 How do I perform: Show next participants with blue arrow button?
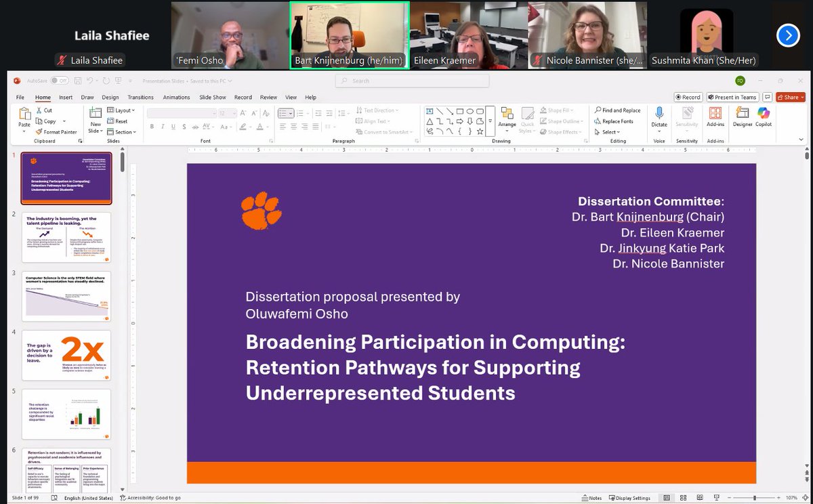coord(788,35)
